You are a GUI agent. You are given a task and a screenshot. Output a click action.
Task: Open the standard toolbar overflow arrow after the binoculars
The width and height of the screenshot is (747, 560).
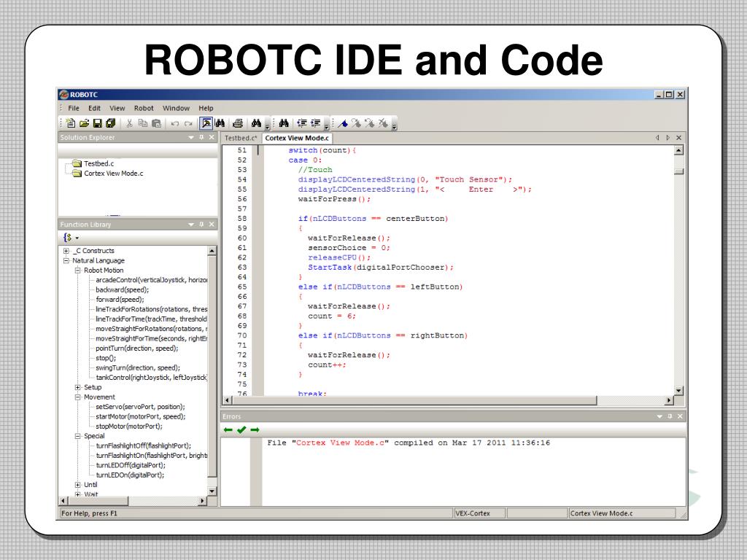point(267,125)
